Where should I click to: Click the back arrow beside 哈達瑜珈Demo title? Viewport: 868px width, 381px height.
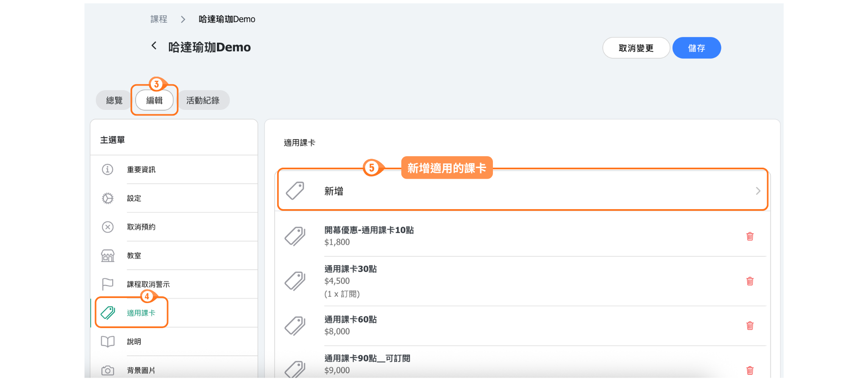[x=154, y=46]
